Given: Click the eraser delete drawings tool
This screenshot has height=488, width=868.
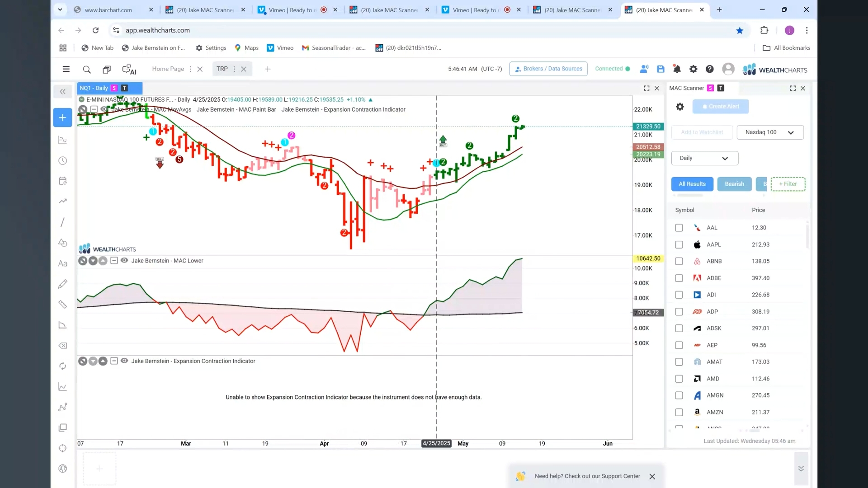Looking at the screenshot, I should [x=63, y=346].
